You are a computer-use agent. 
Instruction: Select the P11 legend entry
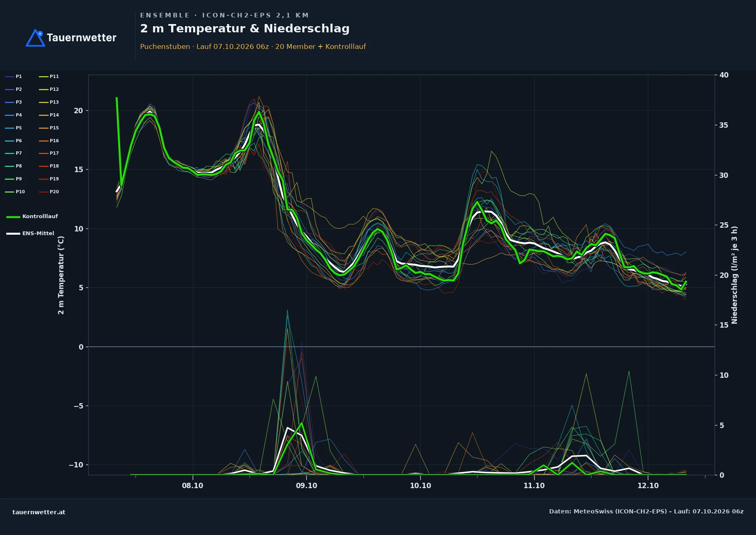coord(49,76)
